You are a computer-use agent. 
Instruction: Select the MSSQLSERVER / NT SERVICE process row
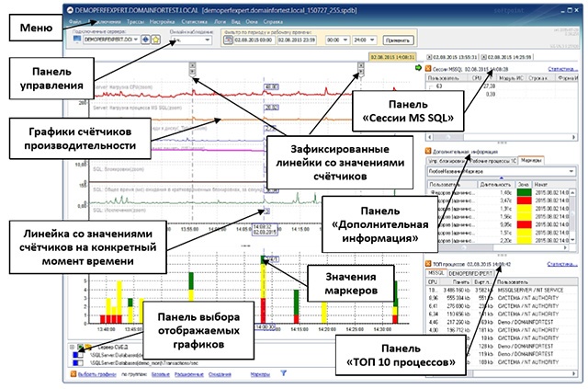point(502,290)
